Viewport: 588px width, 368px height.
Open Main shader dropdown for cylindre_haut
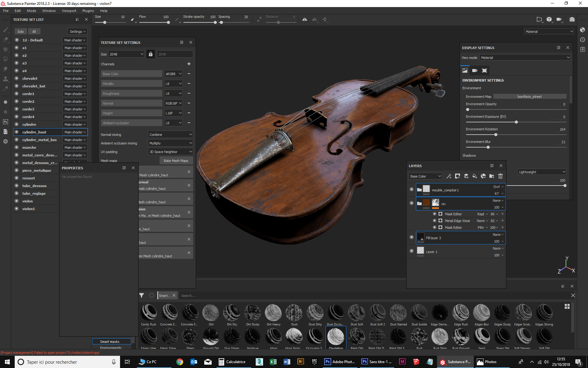(x=75, y=132)
